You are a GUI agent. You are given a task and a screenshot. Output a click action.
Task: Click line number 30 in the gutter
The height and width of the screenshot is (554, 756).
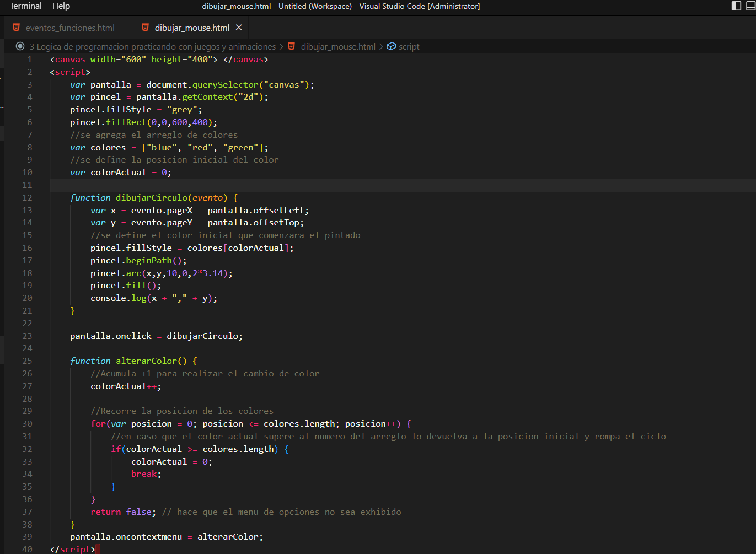[27, 424]
